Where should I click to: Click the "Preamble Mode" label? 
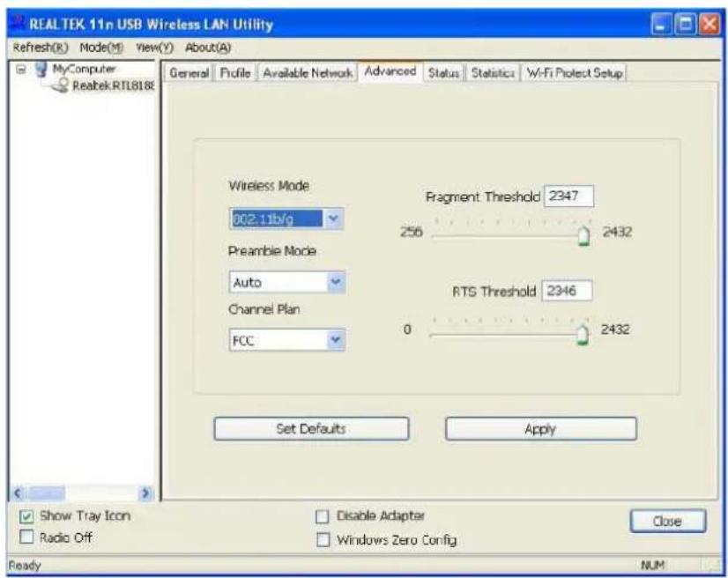pos(272,251)
